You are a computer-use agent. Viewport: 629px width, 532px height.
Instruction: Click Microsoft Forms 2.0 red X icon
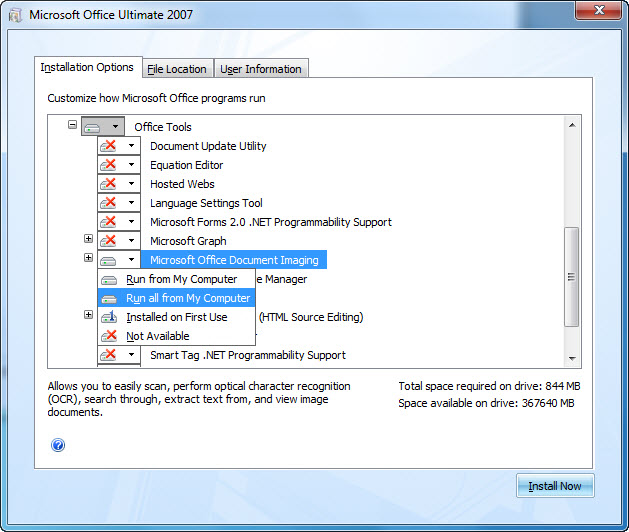coord(108,221)
